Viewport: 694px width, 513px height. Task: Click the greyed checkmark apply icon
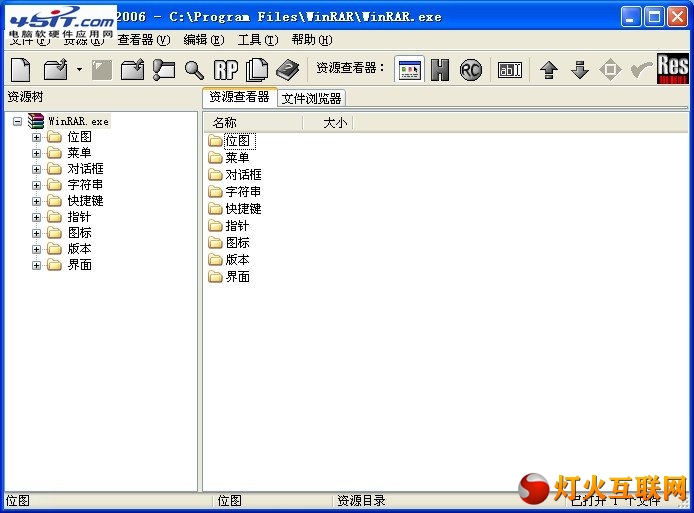(x=640, y=69)
